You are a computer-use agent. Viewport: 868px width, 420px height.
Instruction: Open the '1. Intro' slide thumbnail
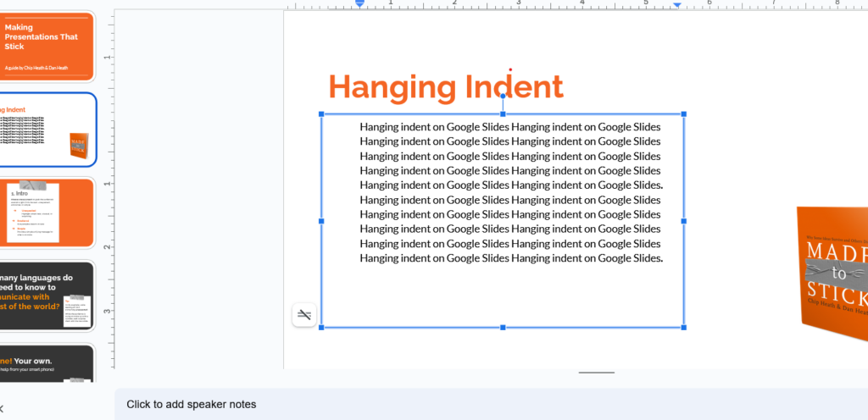pos(47,213)
